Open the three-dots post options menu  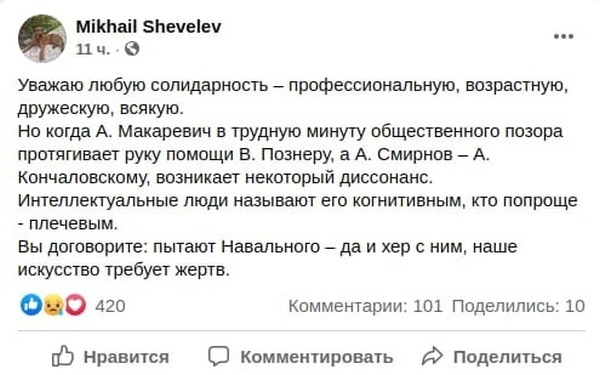coord(563,37)
